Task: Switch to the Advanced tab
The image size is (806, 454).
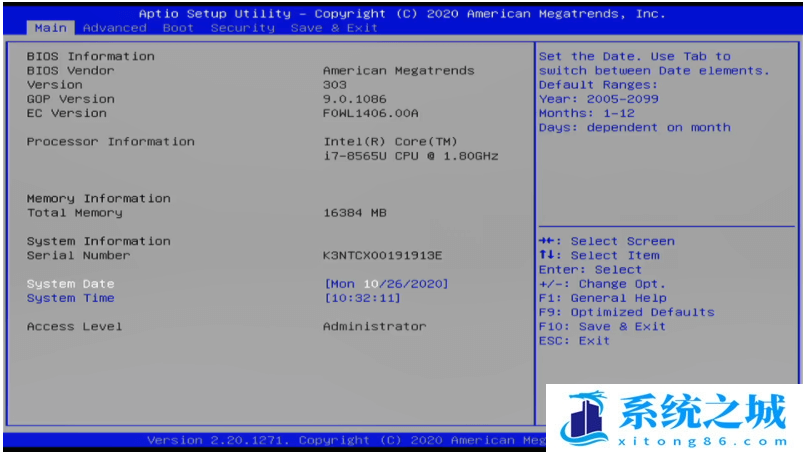Action: point(114,28)
